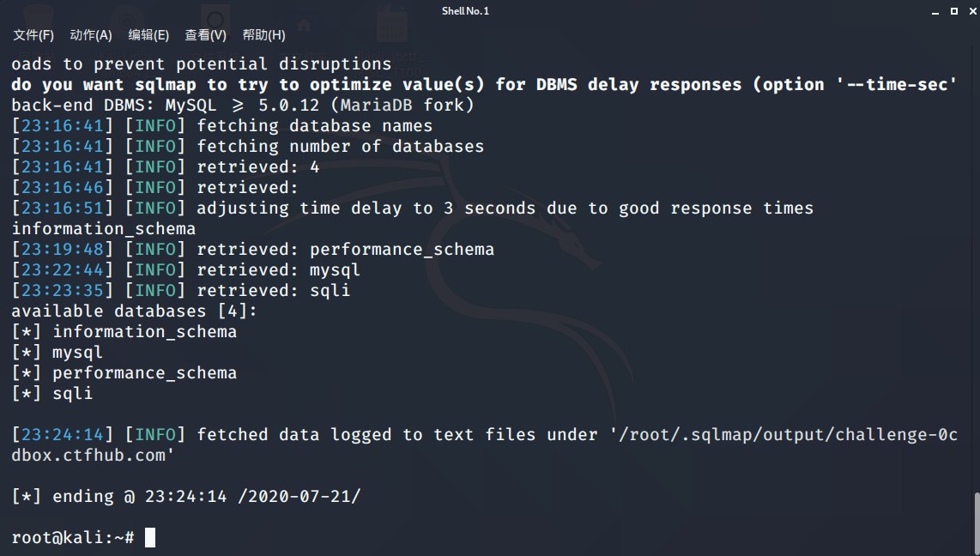The height and width of the screenshot is (556, 980).
Task: Open the Home folder desktop icon
Action: tap(305, 24)
